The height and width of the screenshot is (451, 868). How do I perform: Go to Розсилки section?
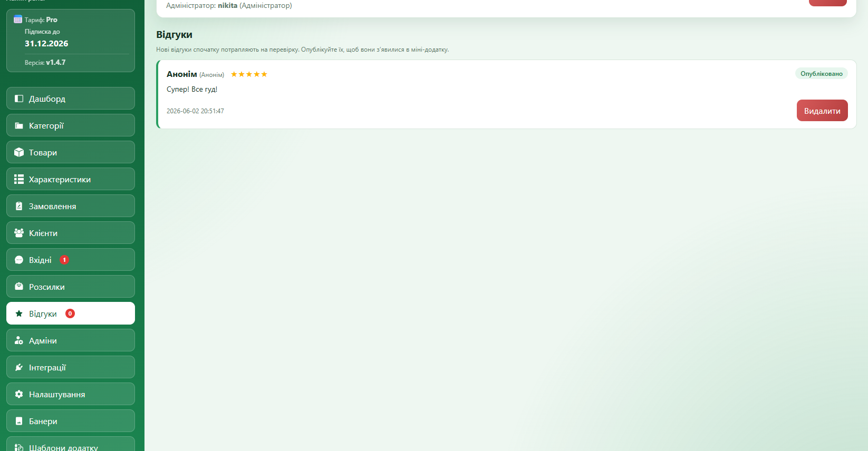[x=71, y=287]
